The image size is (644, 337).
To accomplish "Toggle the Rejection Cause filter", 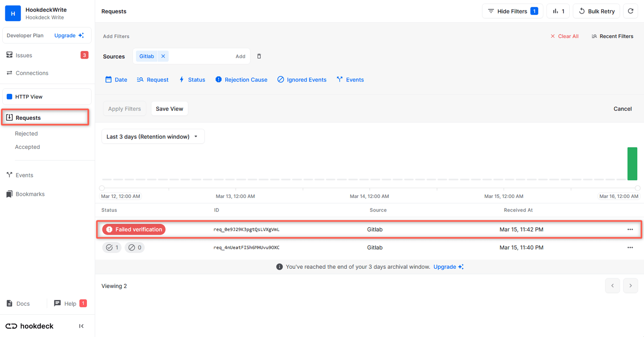I will tap(241, 80).
